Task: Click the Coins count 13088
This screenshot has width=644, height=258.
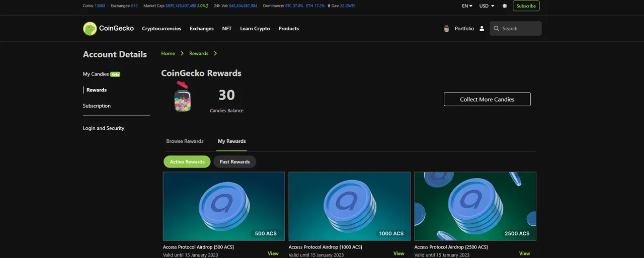Action: (100, 6)
